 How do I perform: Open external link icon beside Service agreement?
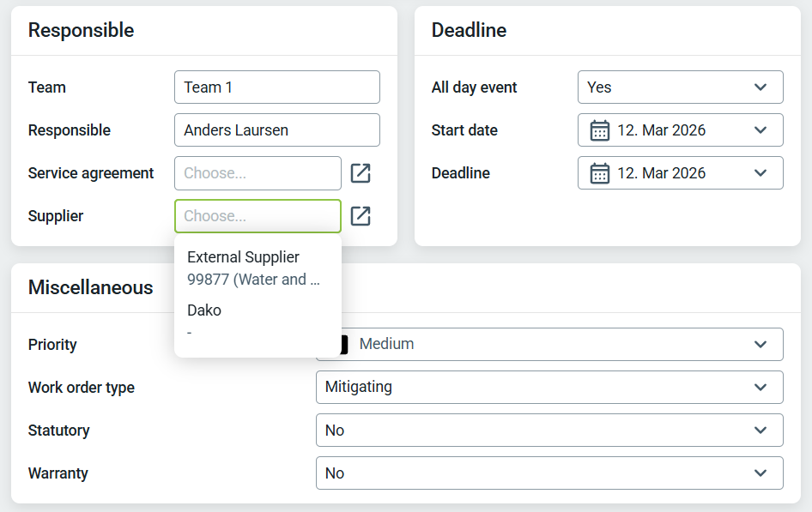tap(361, 173)
